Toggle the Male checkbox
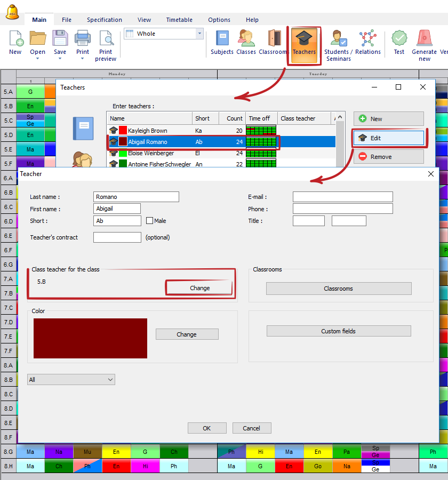The width and height of the screenshot is (448, 480). (149, 221)
